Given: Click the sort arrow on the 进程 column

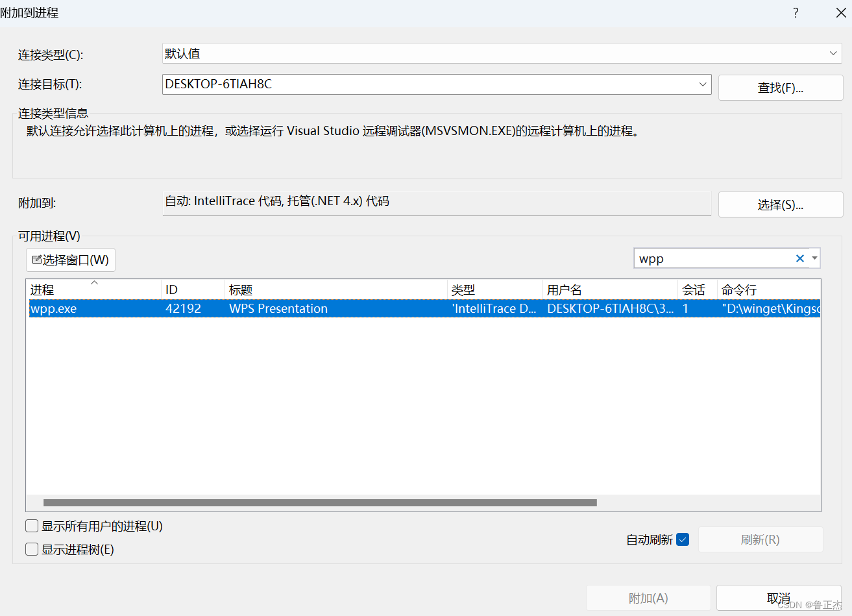Looking at the screenshot, I should 94,283.
